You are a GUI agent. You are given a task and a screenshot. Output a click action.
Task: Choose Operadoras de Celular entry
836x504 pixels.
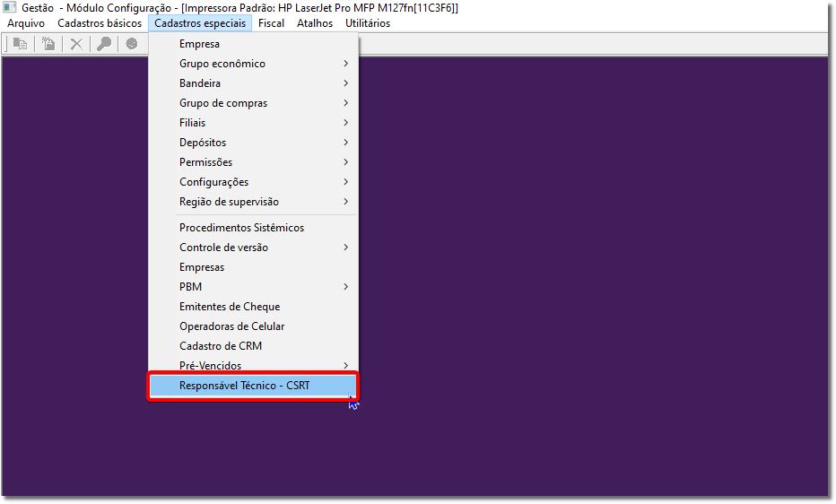(x=253, y=326)
